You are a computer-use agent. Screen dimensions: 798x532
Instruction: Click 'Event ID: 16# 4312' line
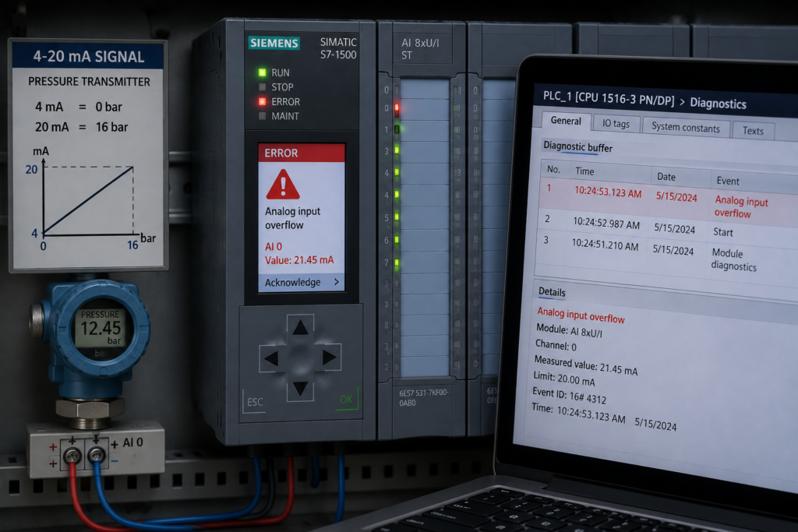[x=569, y=395]
